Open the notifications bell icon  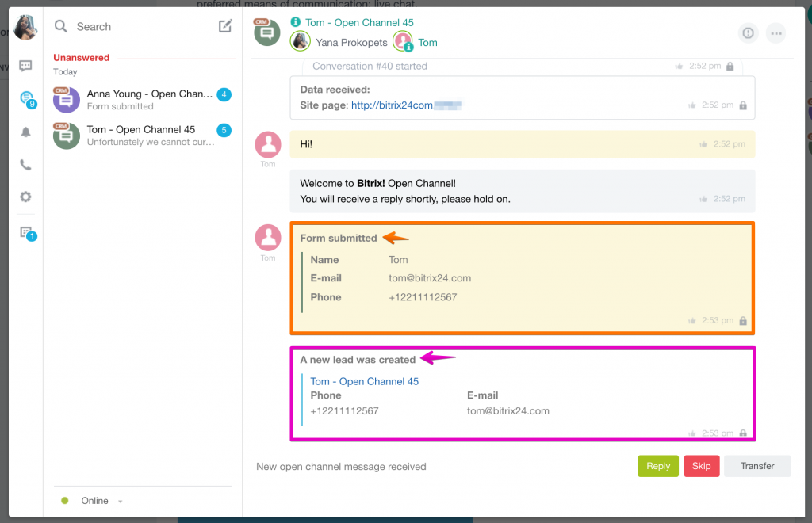[25, 132]
